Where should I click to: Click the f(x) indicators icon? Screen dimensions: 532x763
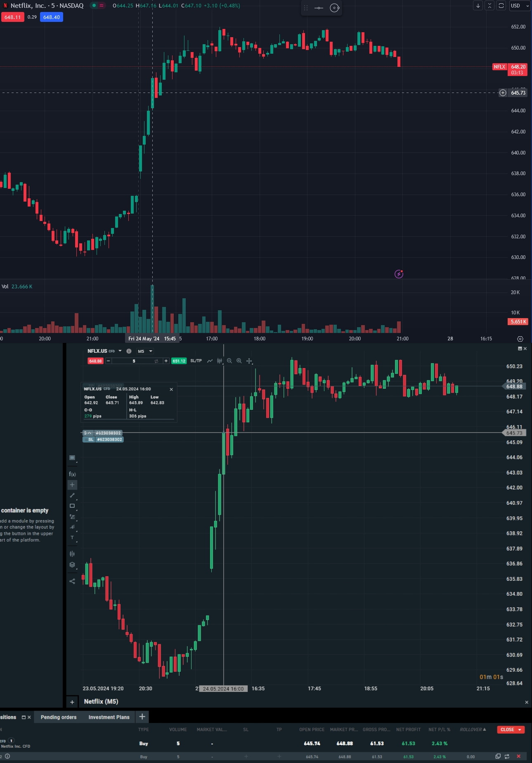click(x=72, y=474)
